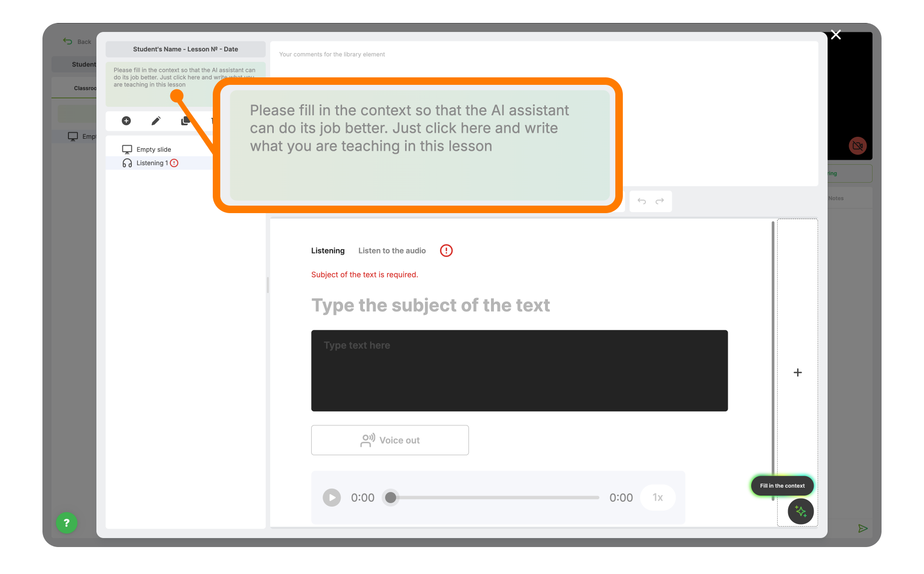Click the Fill in the context button
The height and width of the screenshot is (574, 924).
tap(782, 486)
